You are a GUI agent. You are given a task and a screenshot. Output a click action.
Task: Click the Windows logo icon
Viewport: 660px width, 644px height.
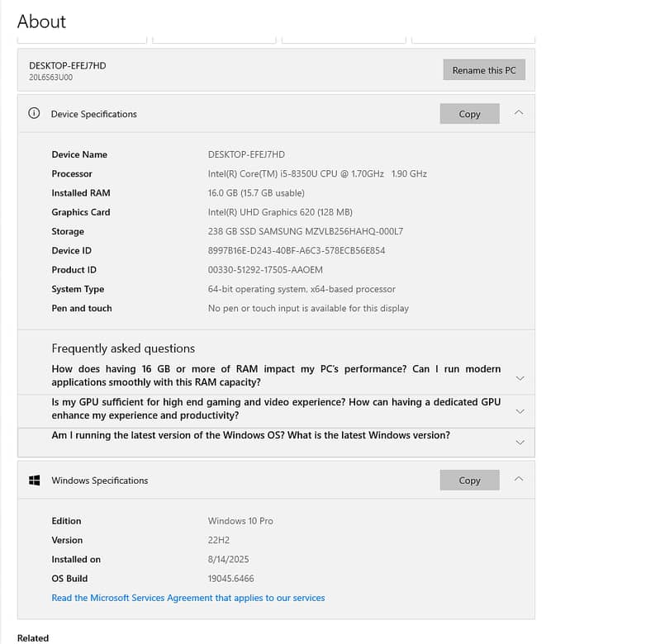coord(34,481)
